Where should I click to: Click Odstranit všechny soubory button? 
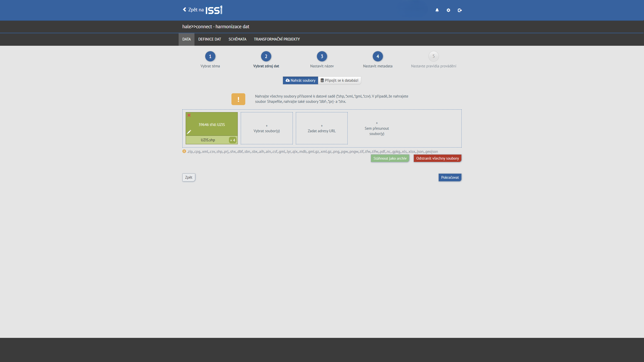point(437,158)
